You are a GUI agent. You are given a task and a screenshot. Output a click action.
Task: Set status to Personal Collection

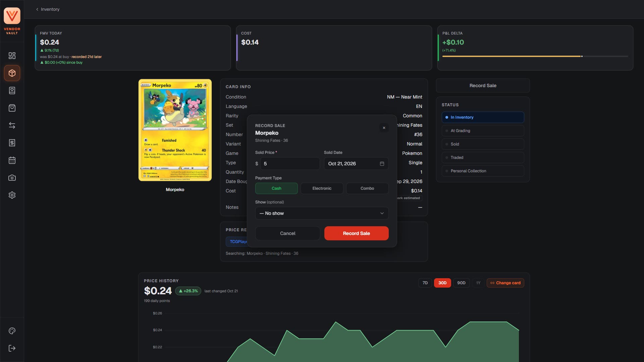click(x=483, y=171)
